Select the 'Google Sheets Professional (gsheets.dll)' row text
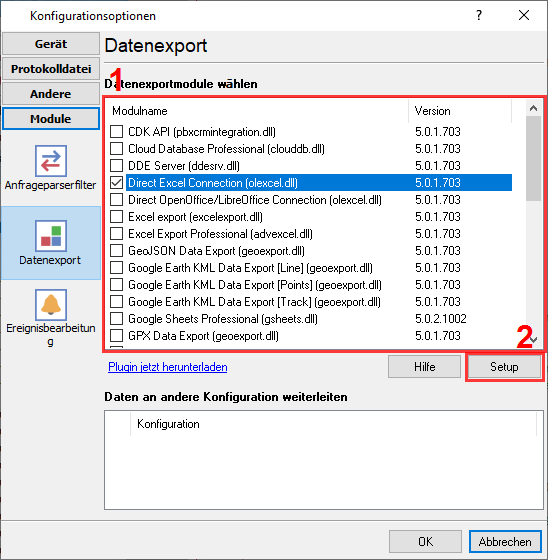548x560 pixels. coord(223,319)
